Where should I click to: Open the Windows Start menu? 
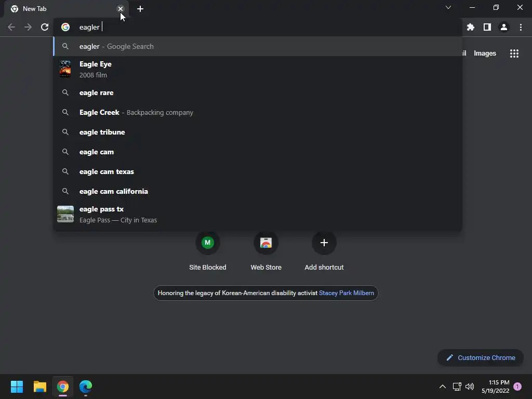click(x=17, y=387)
